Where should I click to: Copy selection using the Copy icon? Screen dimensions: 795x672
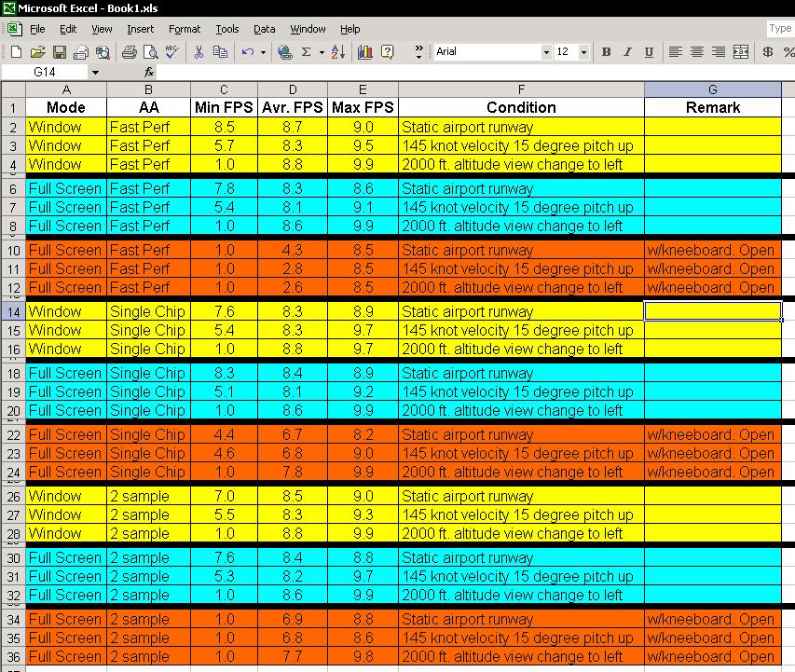click(220, 52)
